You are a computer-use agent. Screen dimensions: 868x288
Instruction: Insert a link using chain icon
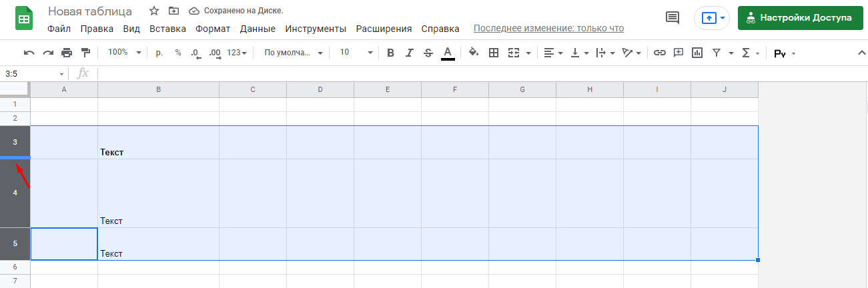(659, 53)
